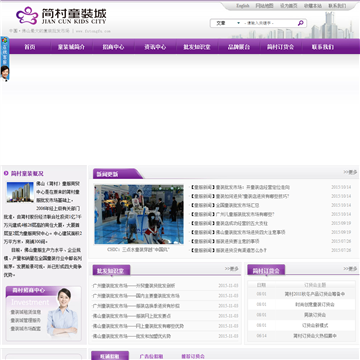
Task: Expand 更多 in the 批发知识堂 section
Action: pos(232,269)
